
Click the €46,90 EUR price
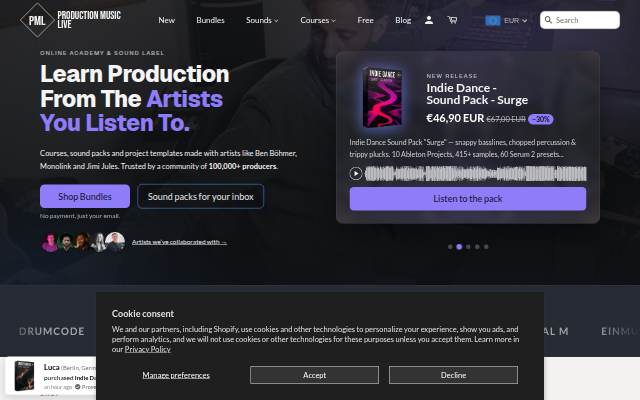455,118
